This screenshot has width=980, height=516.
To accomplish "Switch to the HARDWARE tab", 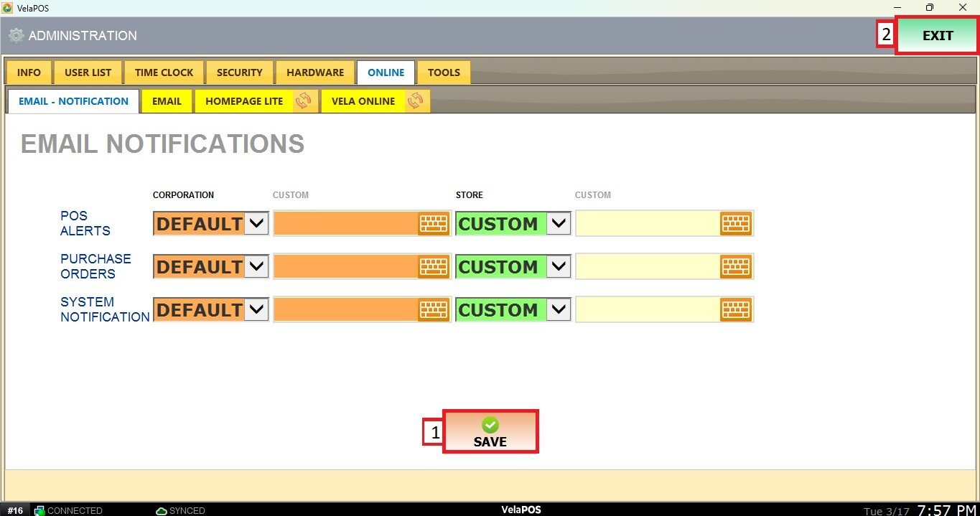I will pyautogui.click(x=315, y=72).
